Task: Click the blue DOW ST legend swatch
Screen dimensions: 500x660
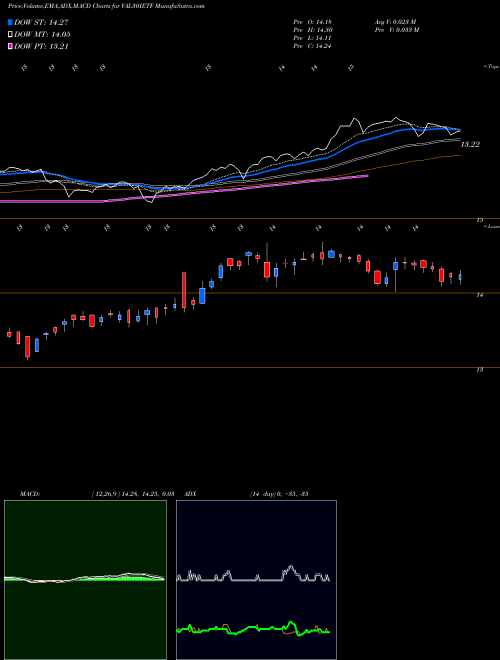Action: pos(10,22)
